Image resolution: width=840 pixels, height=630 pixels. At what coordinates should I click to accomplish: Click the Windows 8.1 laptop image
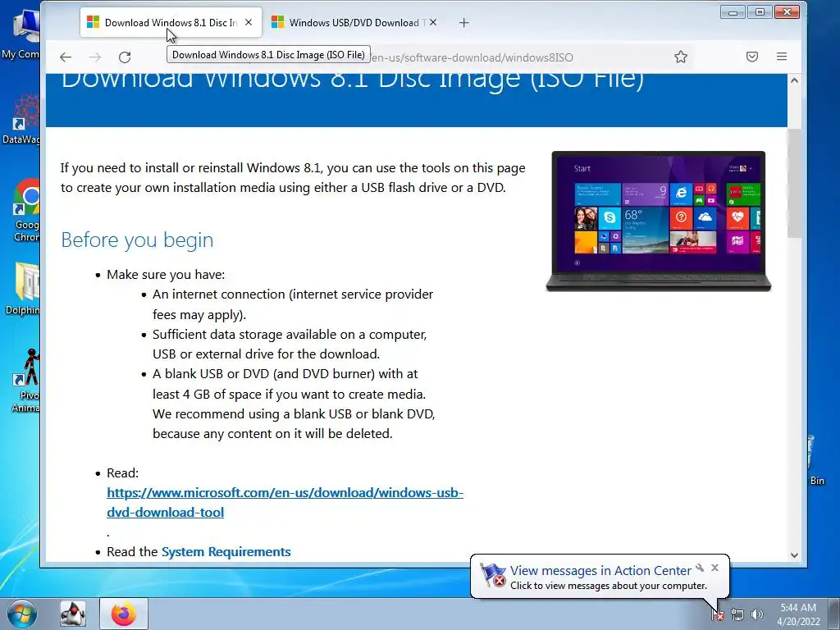pos(658,221)
